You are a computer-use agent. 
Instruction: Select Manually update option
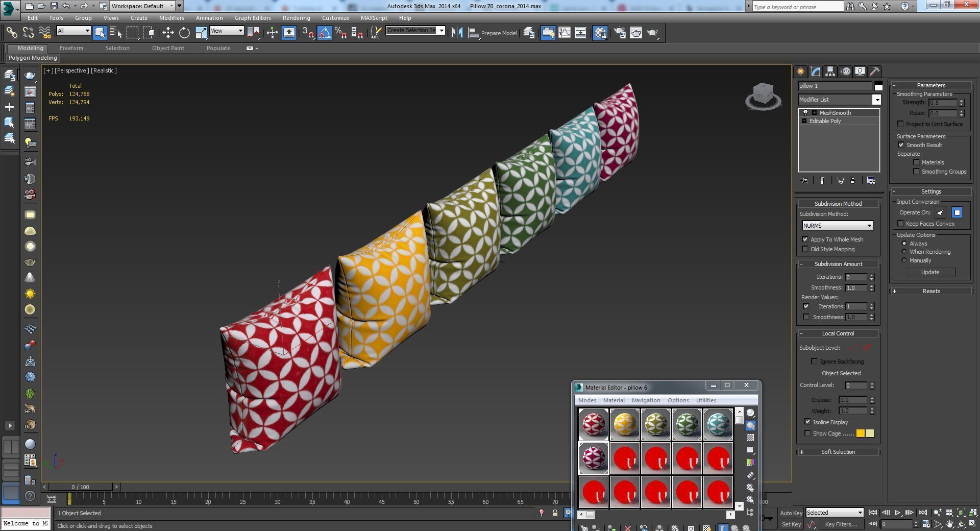[x=904, y=260]
